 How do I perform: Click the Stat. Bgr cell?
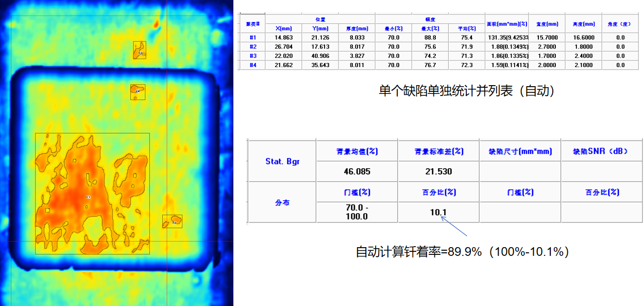[x=281, y=161]
